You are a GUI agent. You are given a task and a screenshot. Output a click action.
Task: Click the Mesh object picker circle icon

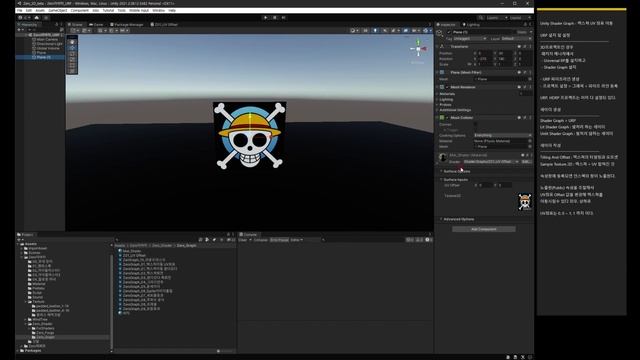click(530, 79)
